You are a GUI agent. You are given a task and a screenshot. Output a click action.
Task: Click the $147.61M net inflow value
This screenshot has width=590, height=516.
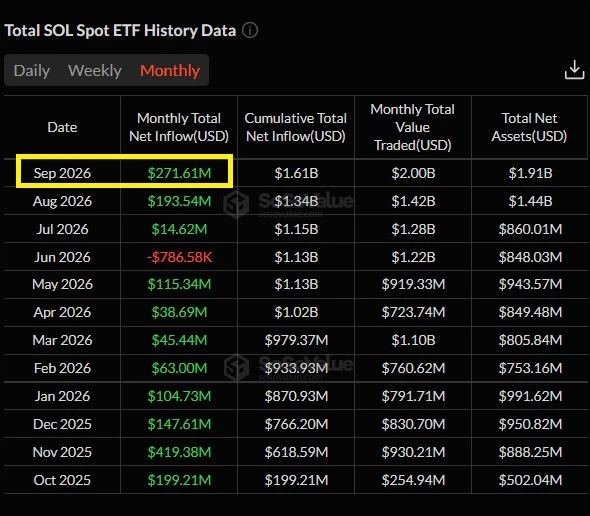pos(179,424)
